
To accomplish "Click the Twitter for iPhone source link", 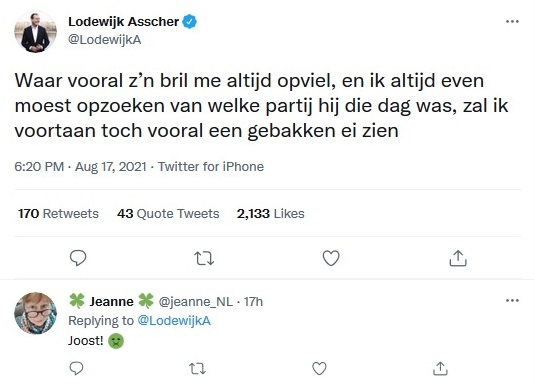I will 211,167.
